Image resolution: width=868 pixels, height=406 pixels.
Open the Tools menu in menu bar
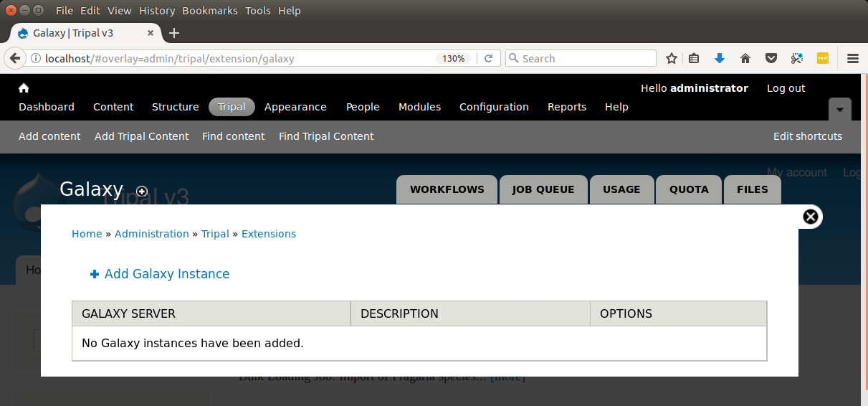click(x=258, y=11)
